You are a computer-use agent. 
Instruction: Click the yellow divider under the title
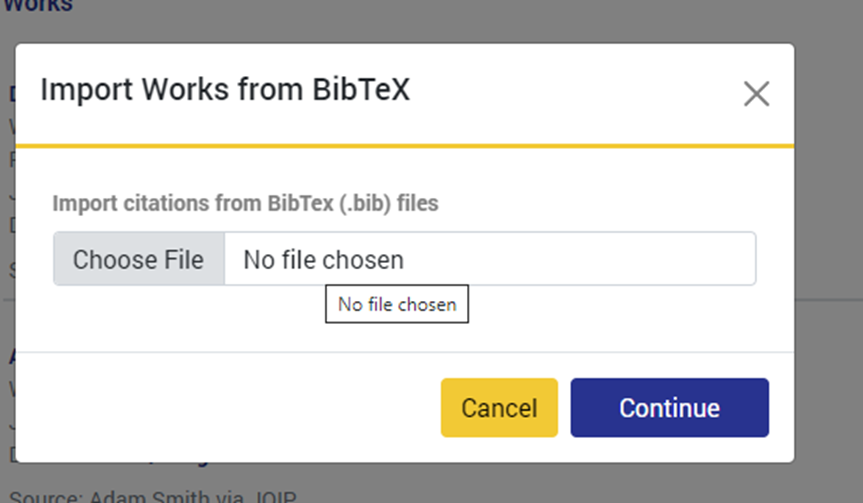click(x=405, y=146)
